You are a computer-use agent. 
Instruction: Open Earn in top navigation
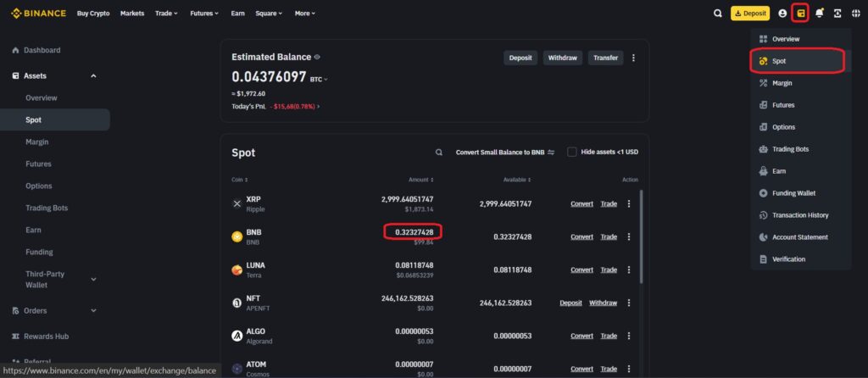point(237,14)
